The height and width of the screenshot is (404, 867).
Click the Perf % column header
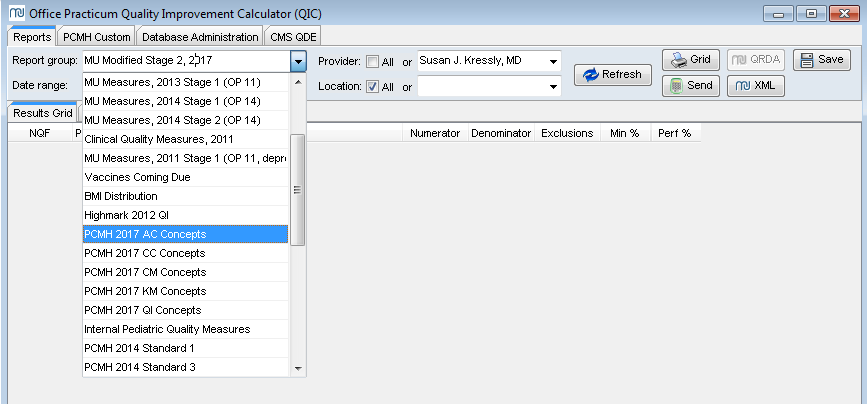[x=675, y=133]
